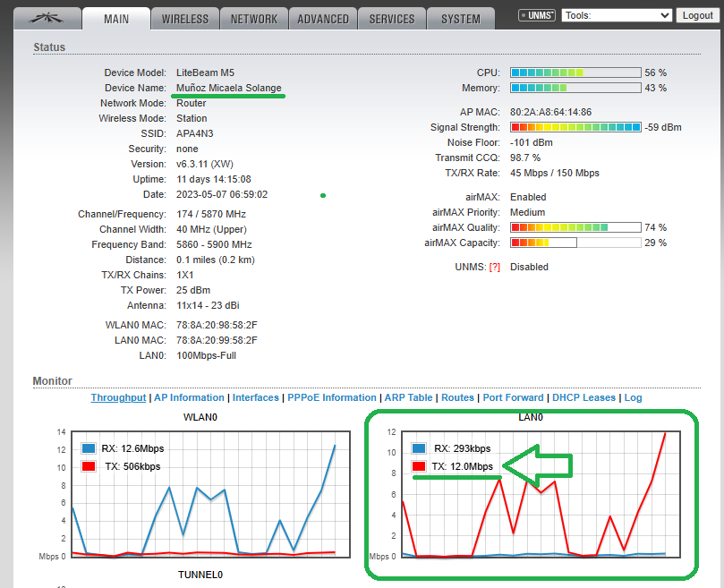View the ARP Table link
The width and height of the screenshot is (724, 588).
pyautogui.click(x=408, y=397)
